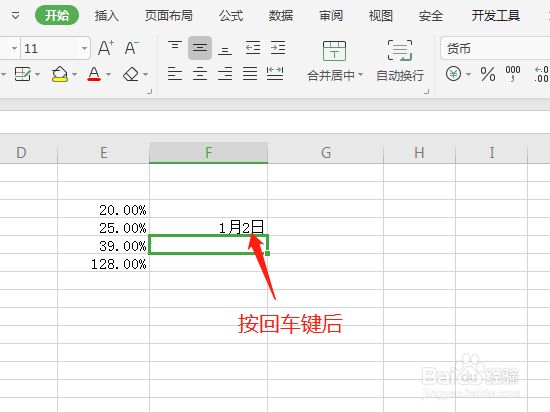Select column H header
This screenshot has width=550, height=412.
420,153
